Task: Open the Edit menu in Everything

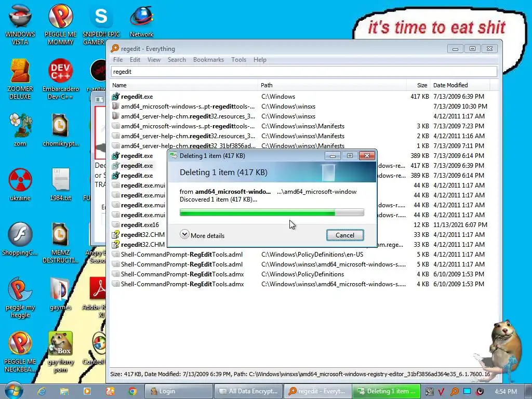Action: click(x=135, y=60)
